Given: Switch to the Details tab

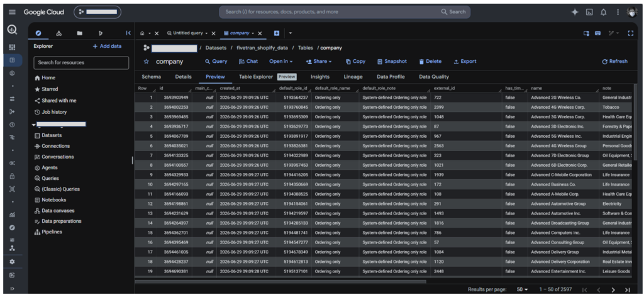Looking at the screenshot, I should (x=183, y=76).
